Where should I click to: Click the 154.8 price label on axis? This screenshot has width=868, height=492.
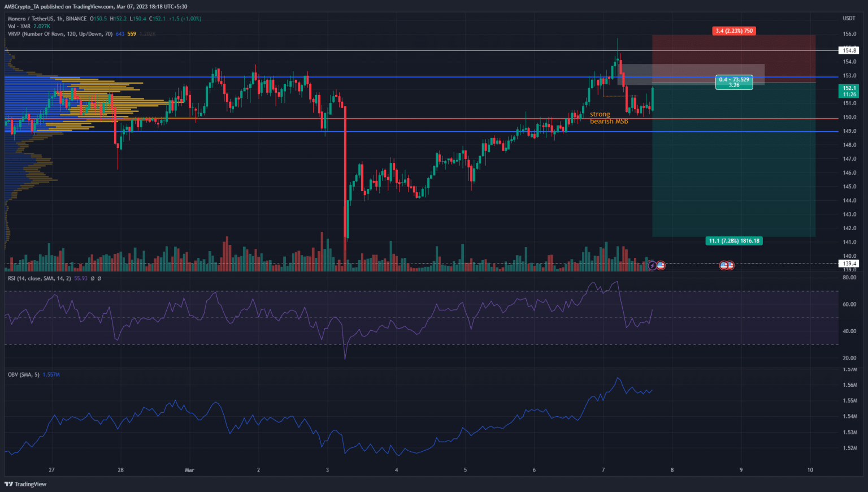849,50
